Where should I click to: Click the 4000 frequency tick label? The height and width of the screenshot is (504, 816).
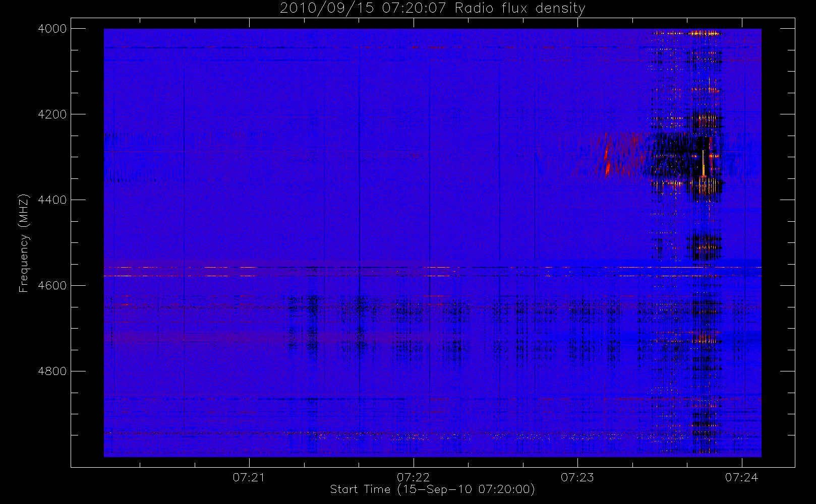[x=52, y=29]
